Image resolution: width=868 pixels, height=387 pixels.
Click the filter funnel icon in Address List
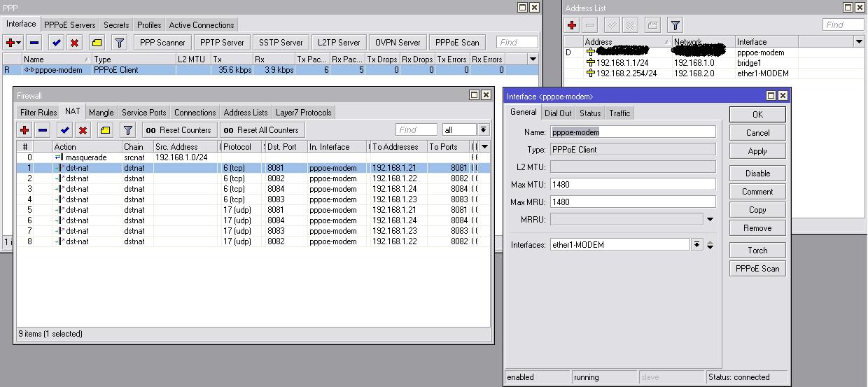675,25
